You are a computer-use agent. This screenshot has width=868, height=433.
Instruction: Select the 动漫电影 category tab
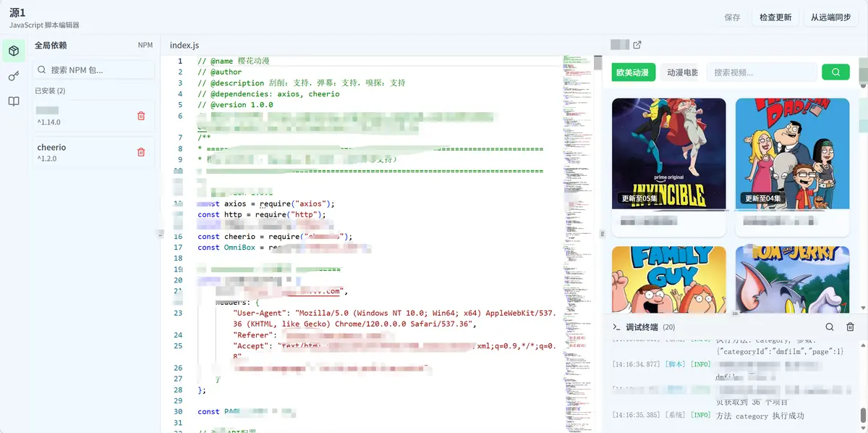click(x=681, y=72)
